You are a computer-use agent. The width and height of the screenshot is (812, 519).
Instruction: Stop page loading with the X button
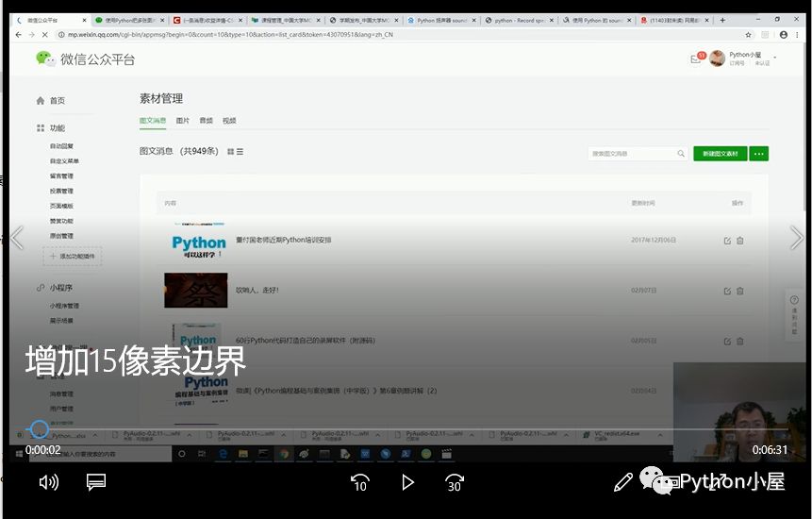point(44,35)
